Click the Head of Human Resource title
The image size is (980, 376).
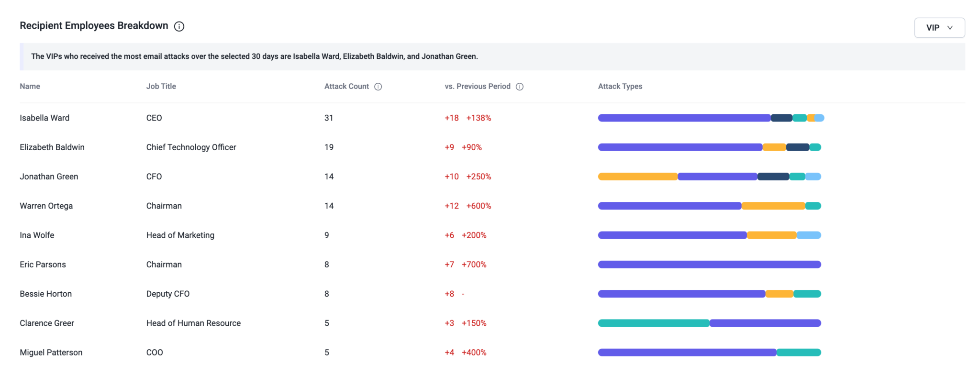click(x=193, y=323)
